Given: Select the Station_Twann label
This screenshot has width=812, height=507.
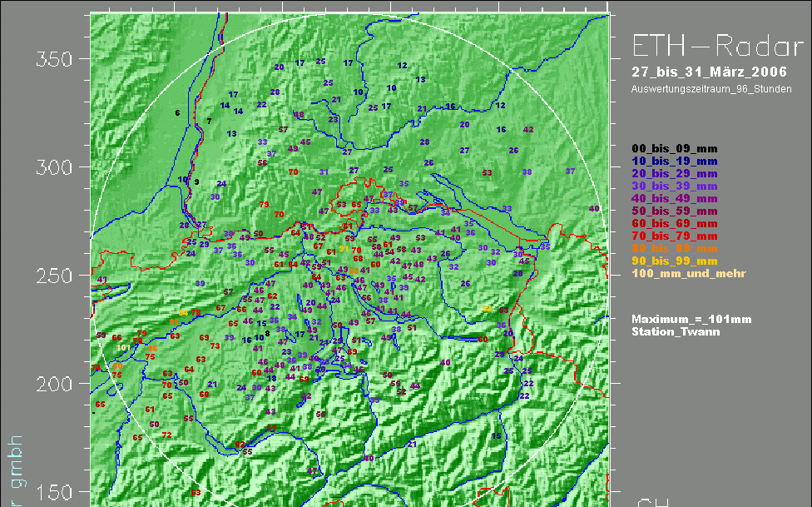Looking at the screenshot, I should 673,331.
